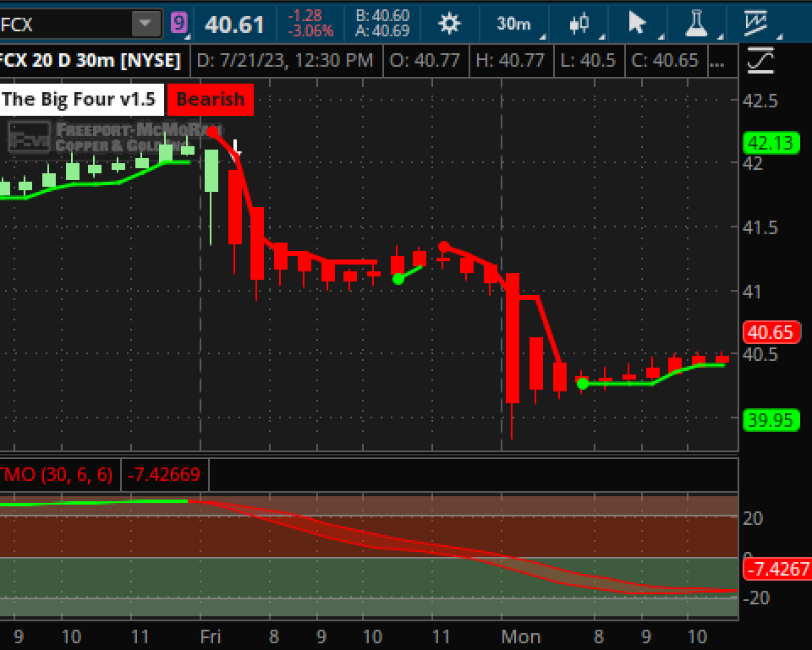Click the Mon label on time axis
Image resolution: width=812 pixels, height=650 pixels.
point(521,636)
